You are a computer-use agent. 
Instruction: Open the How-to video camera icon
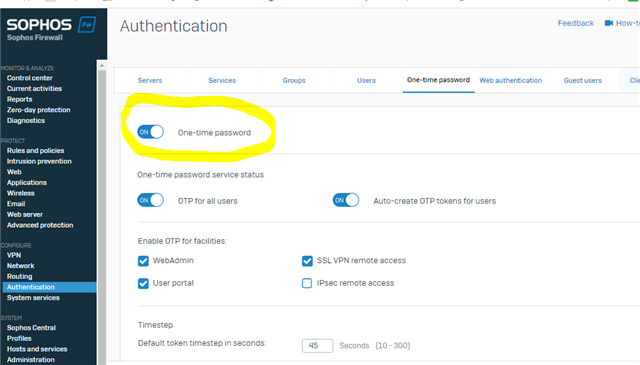point(609,23)
